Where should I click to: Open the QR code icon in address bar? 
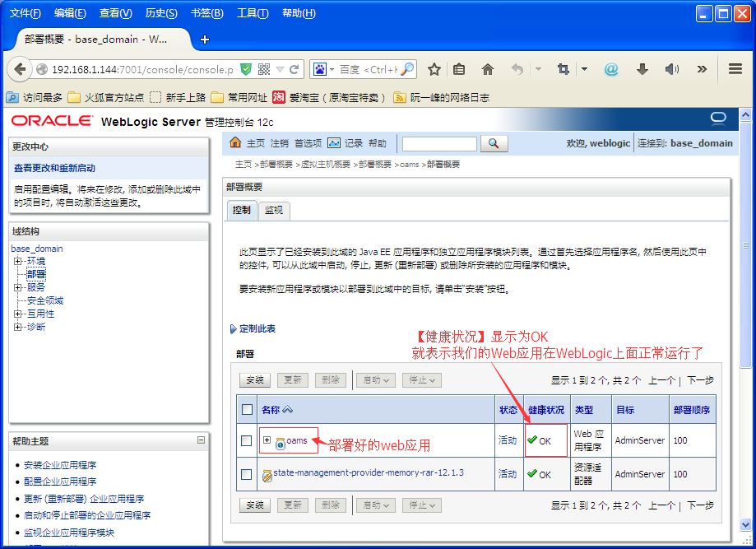point(264,69)
